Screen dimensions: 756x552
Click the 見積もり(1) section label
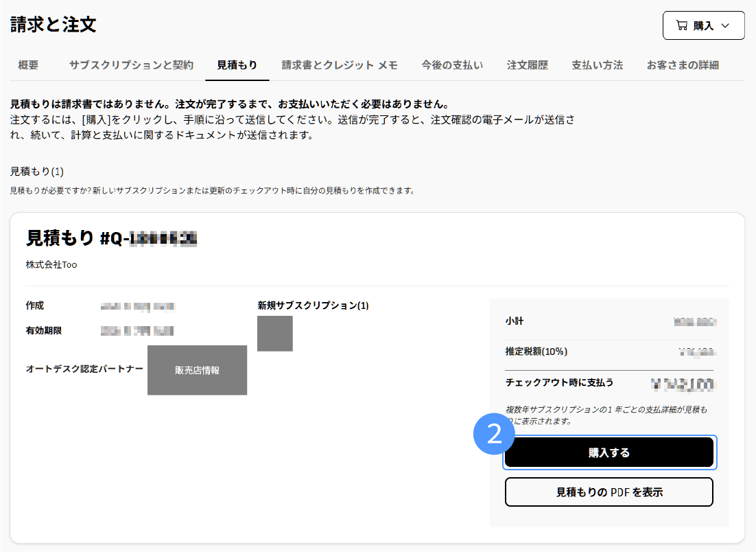[x=37, y=171]
